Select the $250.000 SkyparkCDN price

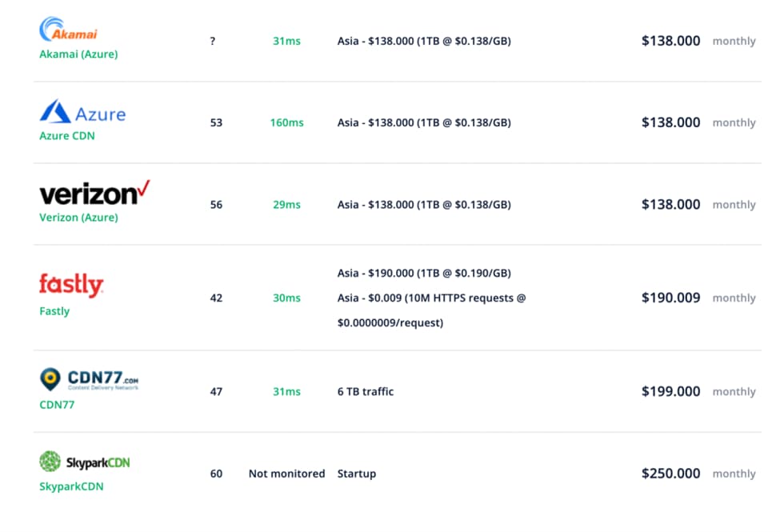tap(670, 474)
